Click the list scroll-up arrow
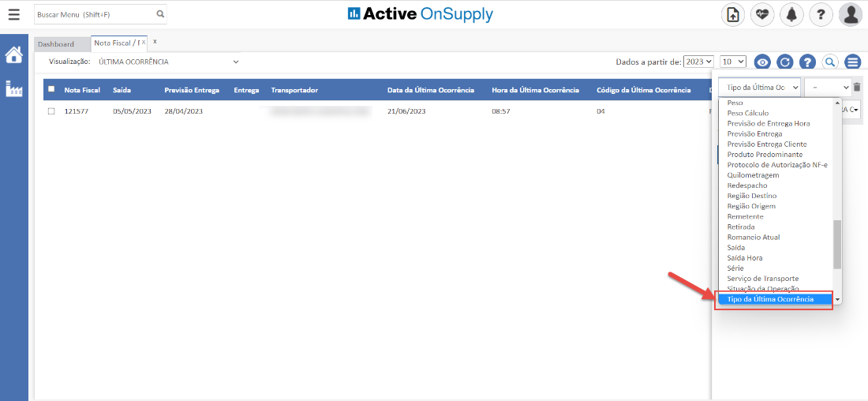The height and width of the screenshot is (401, 868). click(x=837, y=103)
